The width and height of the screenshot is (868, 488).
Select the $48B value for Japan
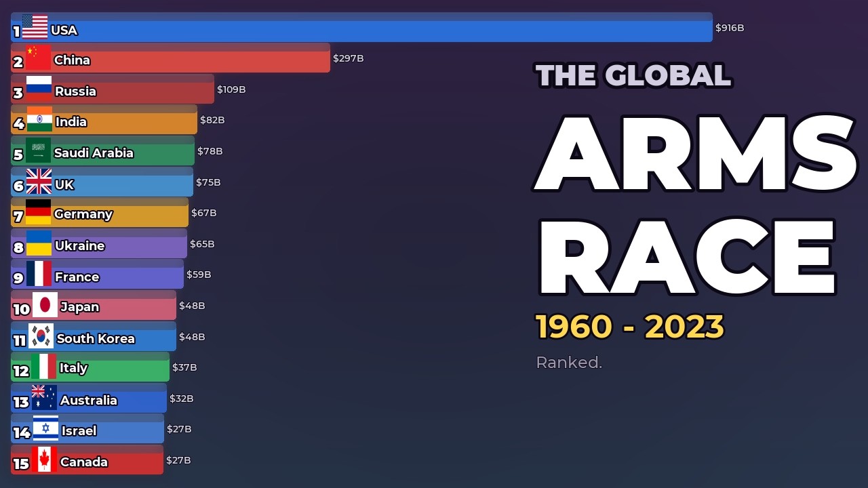pyautogui.click(x=192, y=306)
